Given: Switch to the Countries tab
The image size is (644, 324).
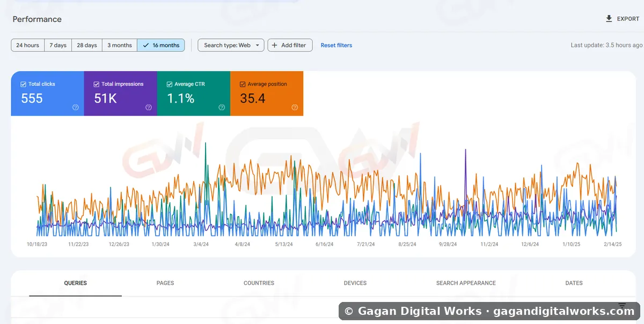Looking at the screenshot, I should pyautogui.click(x=259, y=283).
